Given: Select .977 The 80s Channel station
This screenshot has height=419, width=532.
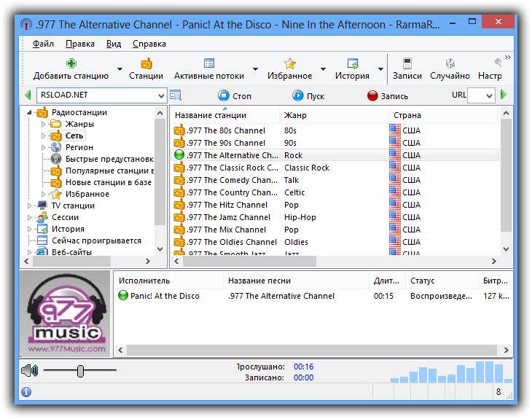Looking at the screenshot, I should [335, 130].
